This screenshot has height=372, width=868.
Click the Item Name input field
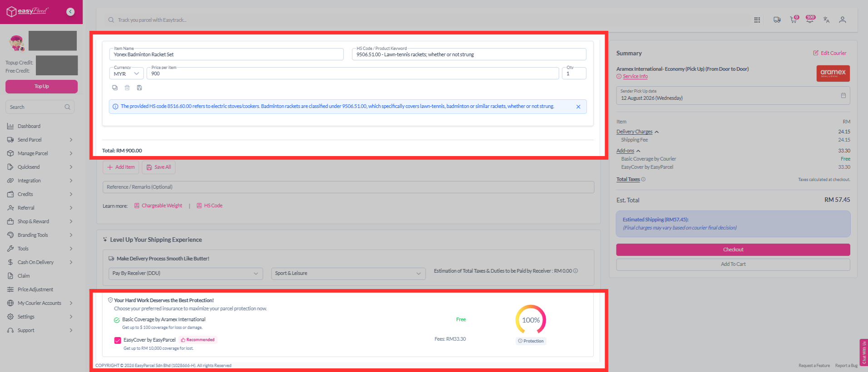click(226, 54)
